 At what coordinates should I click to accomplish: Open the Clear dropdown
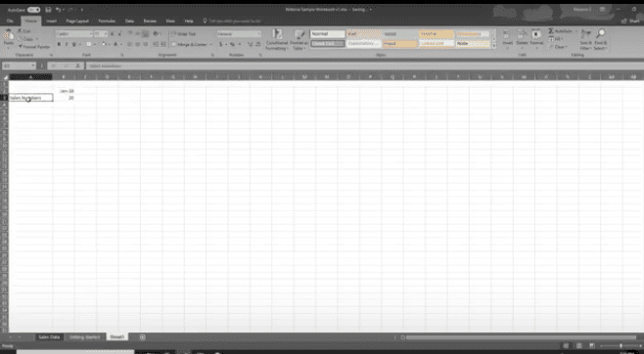[558, 47]
